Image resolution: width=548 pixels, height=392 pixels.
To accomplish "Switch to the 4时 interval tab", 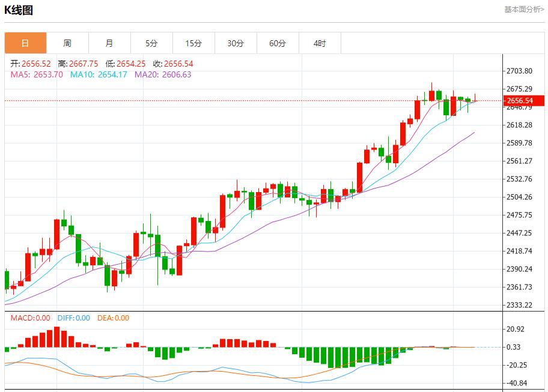I will click(320, 43).
